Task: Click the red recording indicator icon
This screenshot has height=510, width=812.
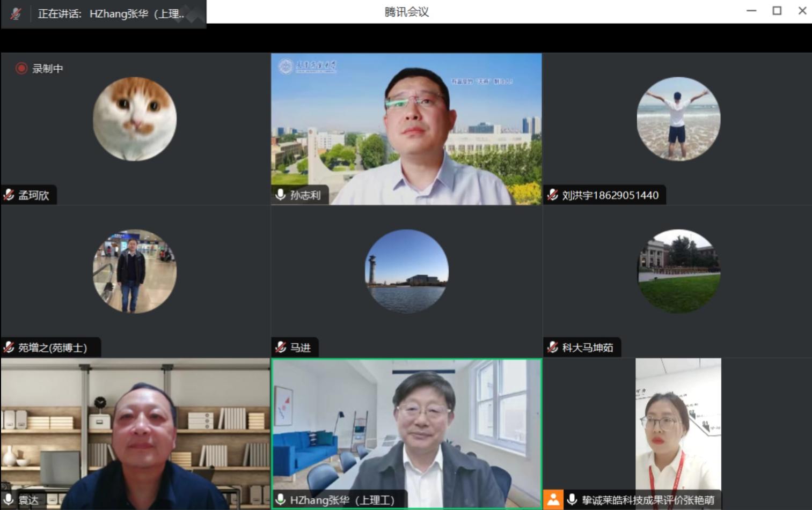Action: point(21,69)
